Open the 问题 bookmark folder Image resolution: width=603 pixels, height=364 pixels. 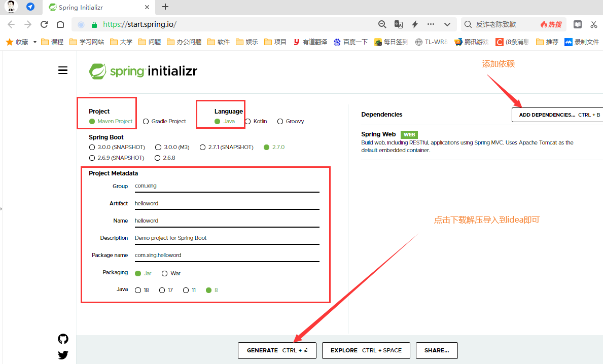(150, 42)
